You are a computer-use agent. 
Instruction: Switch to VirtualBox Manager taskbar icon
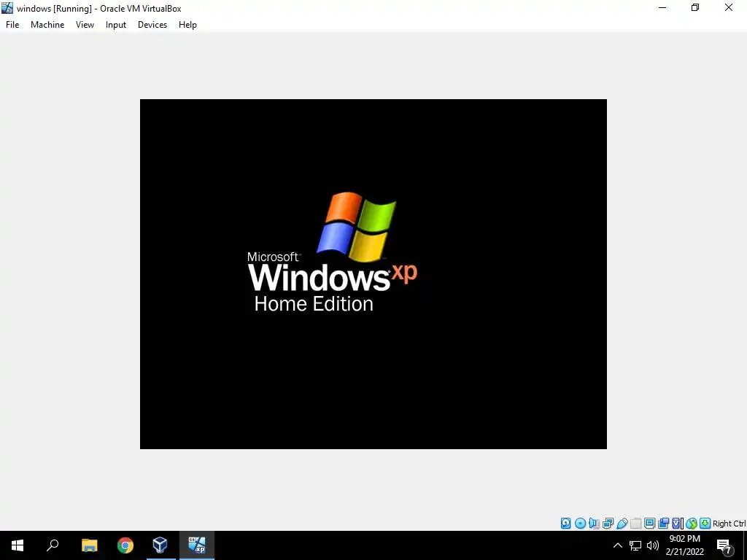click(160, 545)
